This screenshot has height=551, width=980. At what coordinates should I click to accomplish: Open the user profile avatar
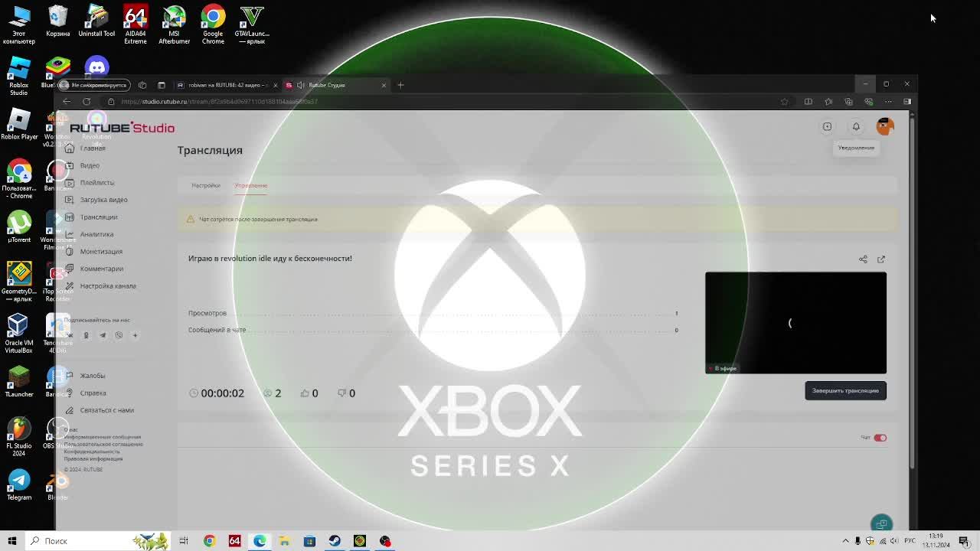885,126
